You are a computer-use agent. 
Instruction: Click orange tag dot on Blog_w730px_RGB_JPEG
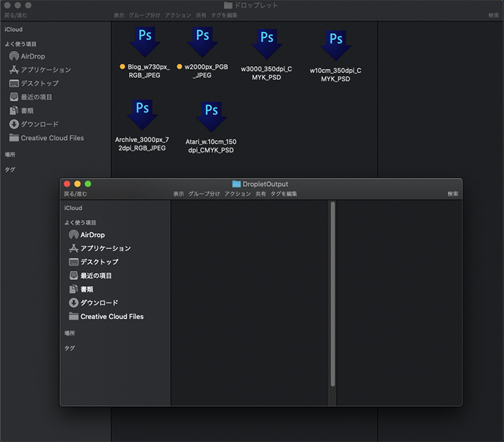[122, 66]
